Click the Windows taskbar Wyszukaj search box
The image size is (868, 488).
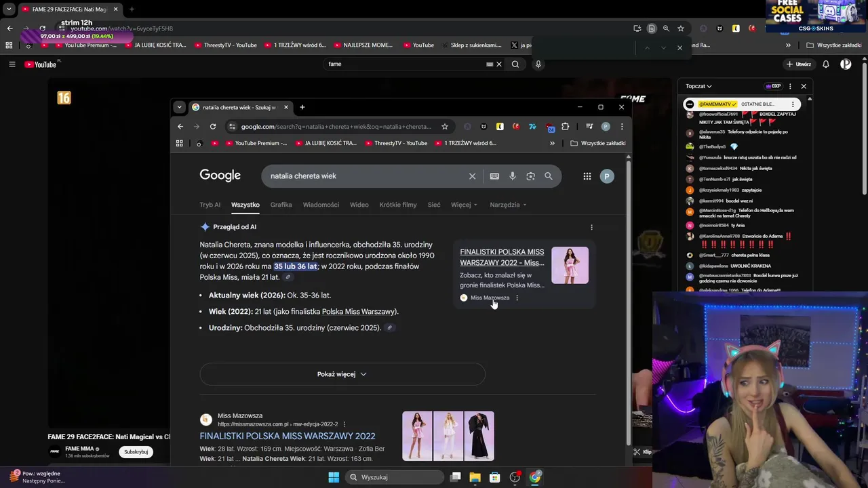pyautogui.click(x=393, y=477)
